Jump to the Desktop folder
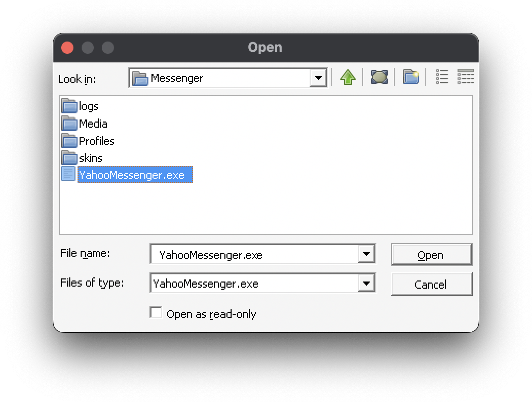Screen dimensions: 532x402 pos(379,77)
